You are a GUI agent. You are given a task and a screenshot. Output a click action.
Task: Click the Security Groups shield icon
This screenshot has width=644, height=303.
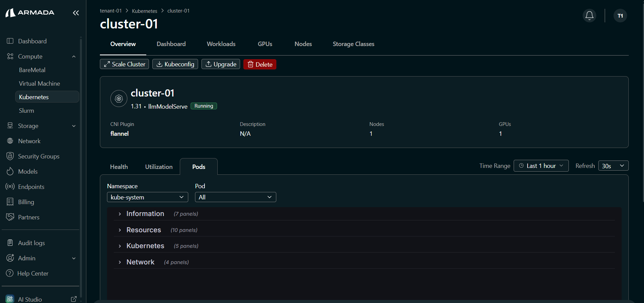[x=10, y=156]
